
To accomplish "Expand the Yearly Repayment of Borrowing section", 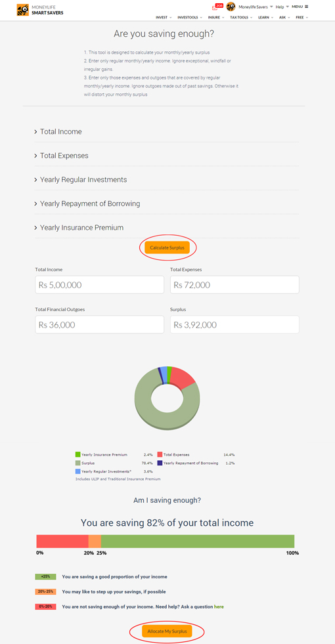I will [x=167, y=204].
